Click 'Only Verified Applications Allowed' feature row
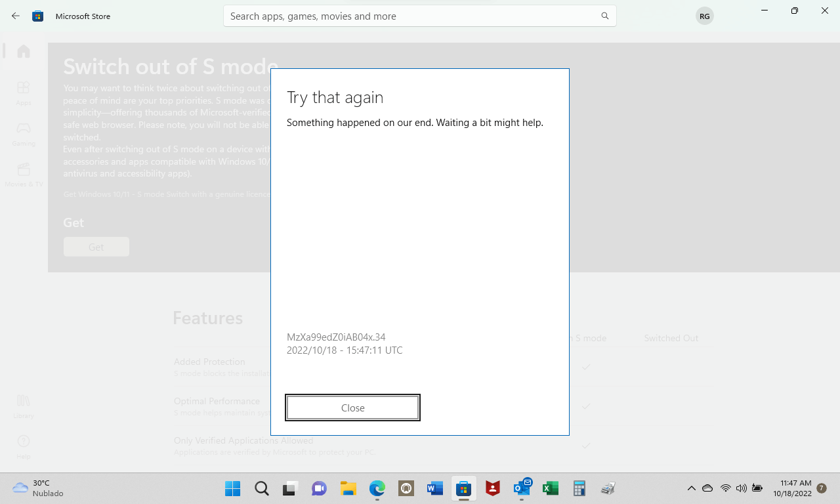This screenshot has height=504, width=840. 444,446
